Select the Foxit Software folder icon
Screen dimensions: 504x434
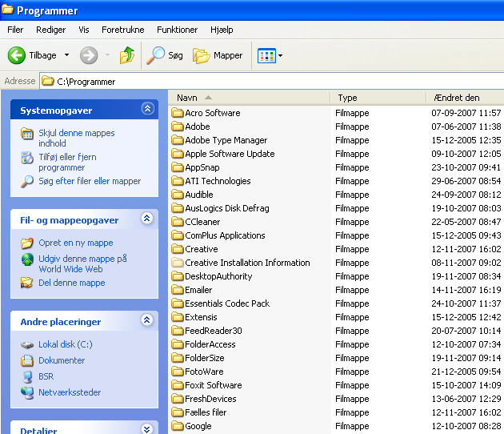pos(177,385)
